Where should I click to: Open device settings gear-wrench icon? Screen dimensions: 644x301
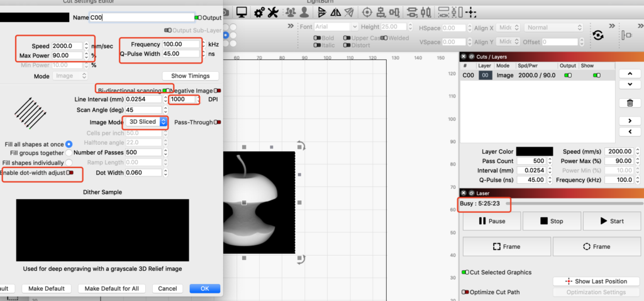pyautogui.click(x=259, y=12)
